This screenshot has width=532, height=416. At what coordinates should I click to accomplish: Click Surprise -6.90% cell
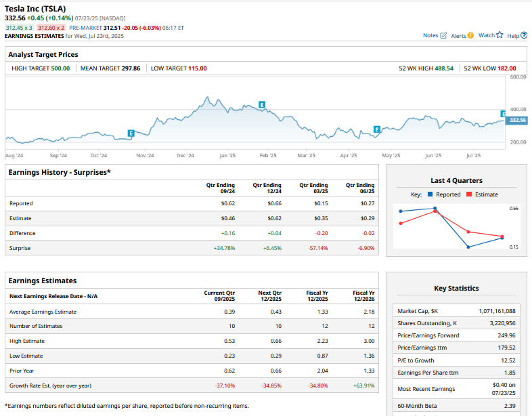(366, 248)
